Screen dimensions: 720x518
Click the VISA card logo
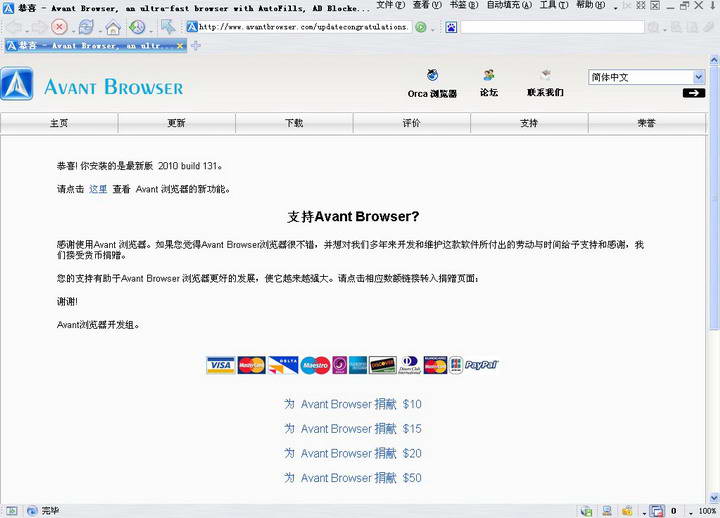pos(220,365)
